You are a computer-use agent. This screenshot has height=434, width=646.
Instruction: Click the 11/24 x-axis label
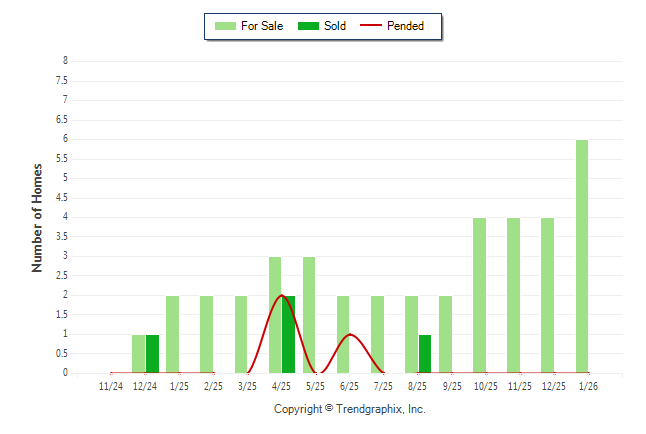click(111, 386)
